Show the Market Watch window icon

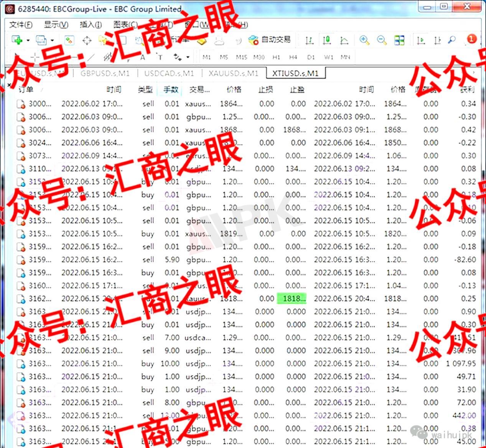tap(69, 40)
